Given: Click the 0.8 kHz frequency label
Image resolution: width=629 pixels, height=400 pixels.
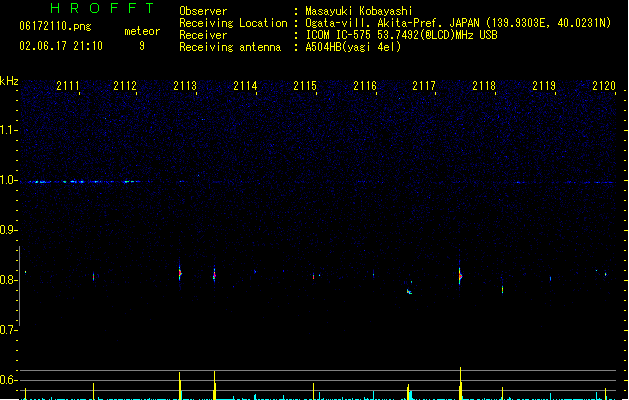Looking at the screenshot, I should [x=8, y=280].
